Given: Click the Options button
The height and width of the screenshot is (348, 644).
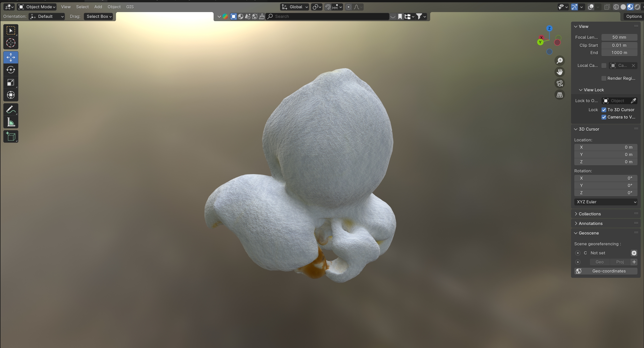Looking at the screenshot, I should (634, 16).
